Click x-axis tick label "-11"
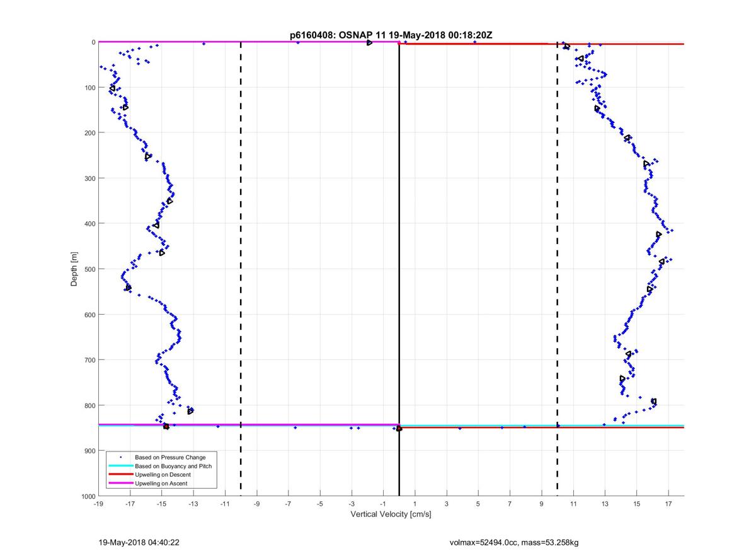 225,504
